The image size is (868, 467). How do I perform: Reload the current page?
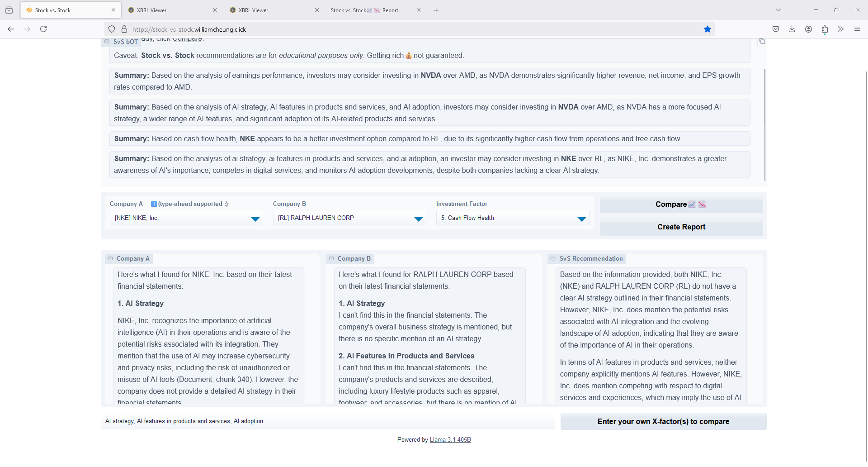tap(43, 29)
